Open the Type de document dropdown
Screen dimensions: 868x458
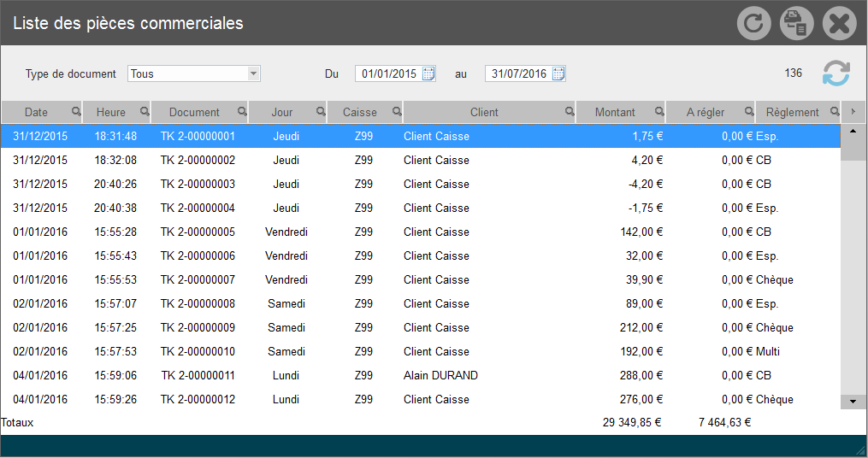[x=253, y=73]
